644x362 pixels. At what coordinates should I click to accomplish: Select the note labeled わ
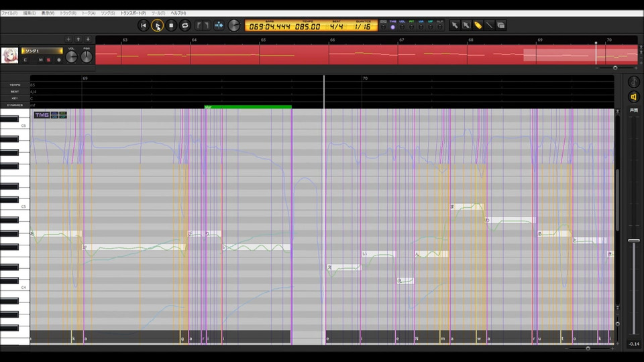(511, 220)
